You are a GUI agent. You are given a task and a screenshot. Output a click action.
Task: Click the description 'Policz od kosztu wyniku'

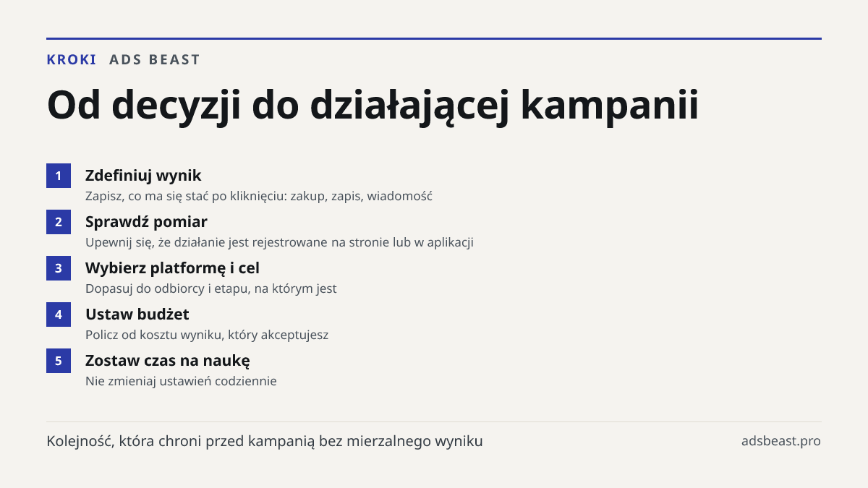[207, 335]
